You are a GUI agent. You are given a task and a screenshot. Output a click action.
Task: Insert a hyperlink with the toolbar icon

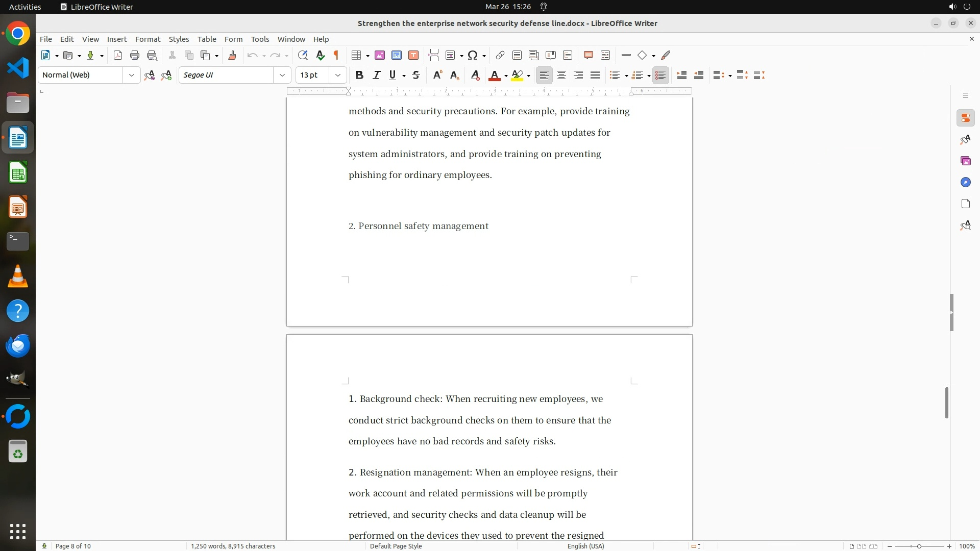500,56
